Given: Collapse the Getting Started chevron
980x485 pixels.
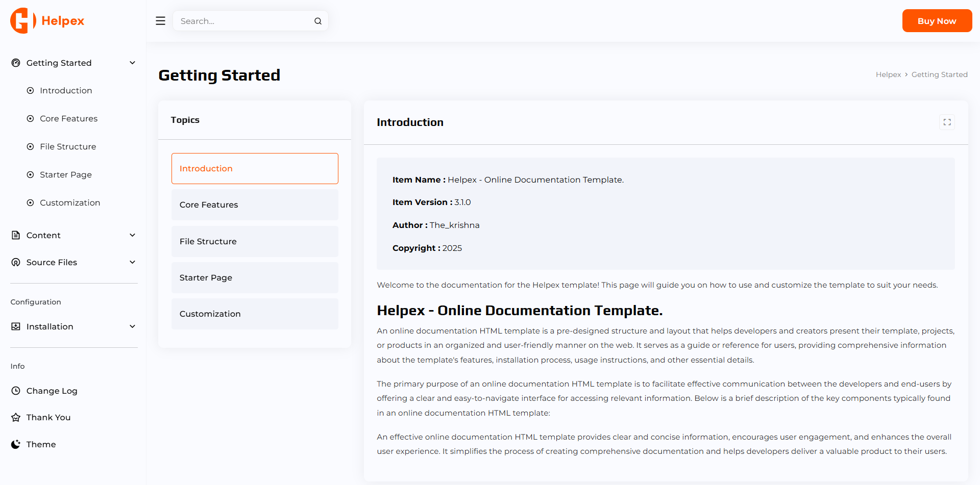Looking at the screenshot, I should tap(132, 63).
